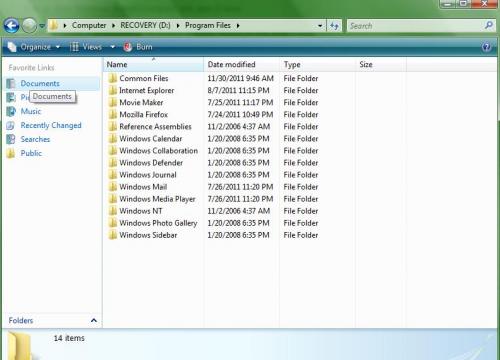This screenshot has height=360, width=500.
Task: Click the Searches link icon
Action: click(11, 139)
